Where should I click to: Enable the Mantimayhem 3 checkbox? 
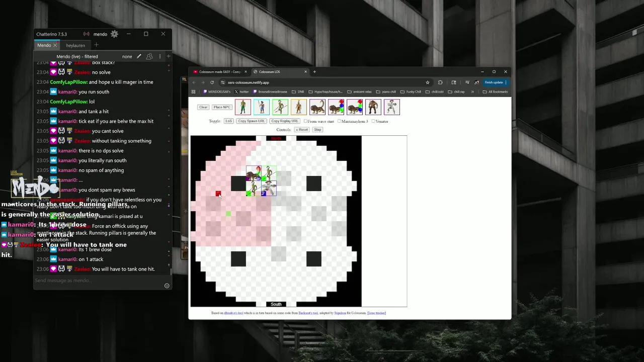click(x=339, y=121)
